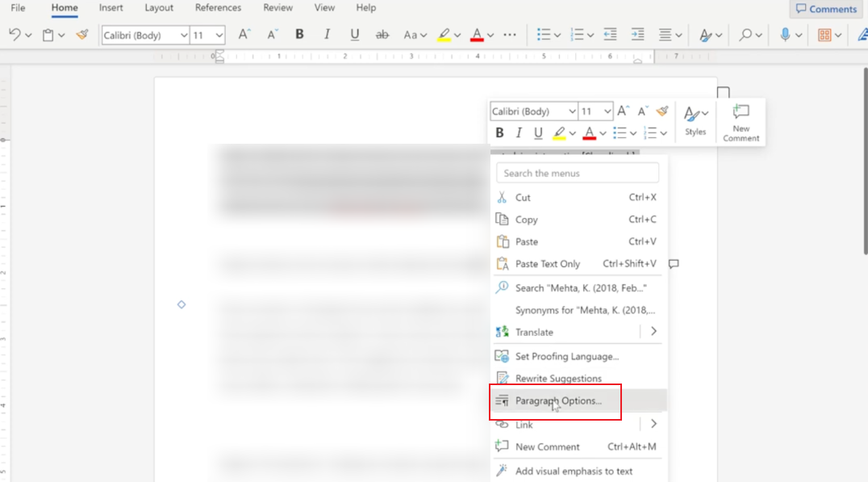868x482 pixels.
Task: Apply strikethrough with the ab icon
Action: click(382, 35)
